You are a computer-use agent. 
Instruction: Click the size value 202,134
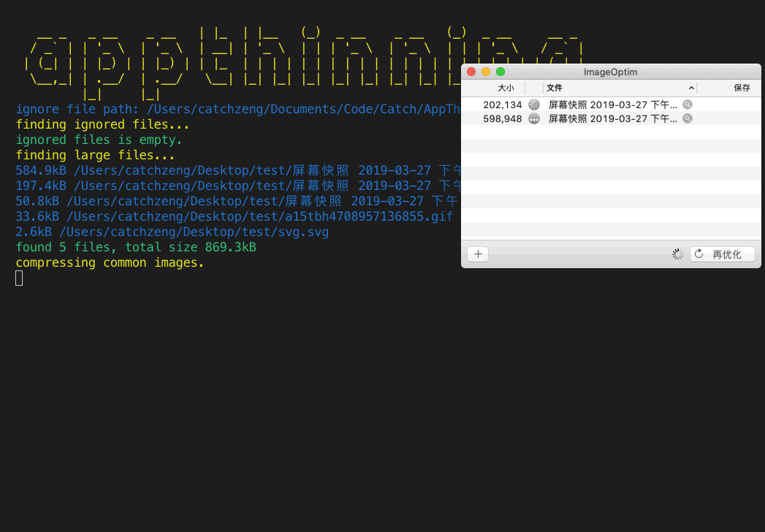(x=502, y=104)
